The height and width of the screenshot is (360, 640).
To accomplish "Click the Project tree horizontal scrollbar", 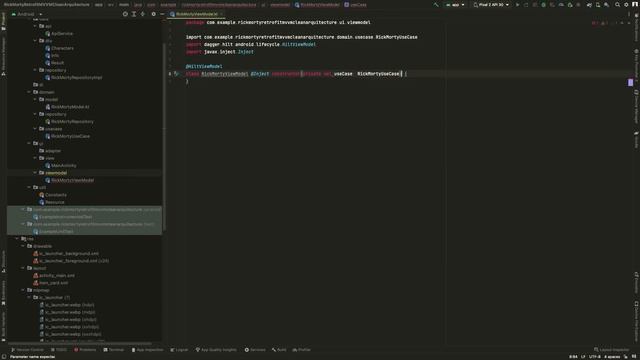I will [x=80, y=343].
